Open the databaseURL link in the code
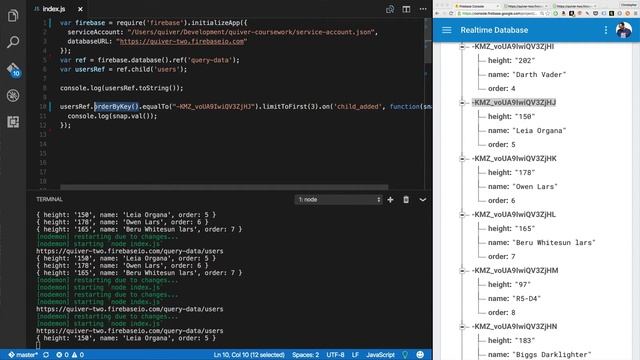640x360 pixels. [x=181, y=41]
